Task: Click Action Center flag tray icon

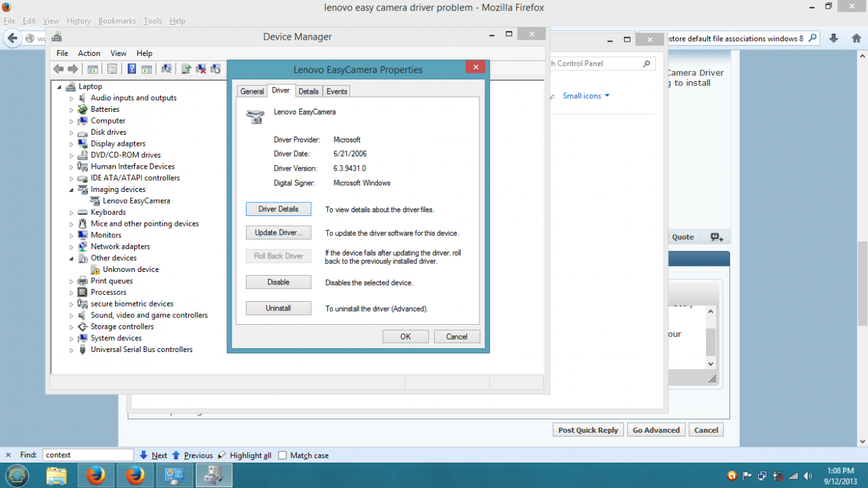Action: pos(747,476)
